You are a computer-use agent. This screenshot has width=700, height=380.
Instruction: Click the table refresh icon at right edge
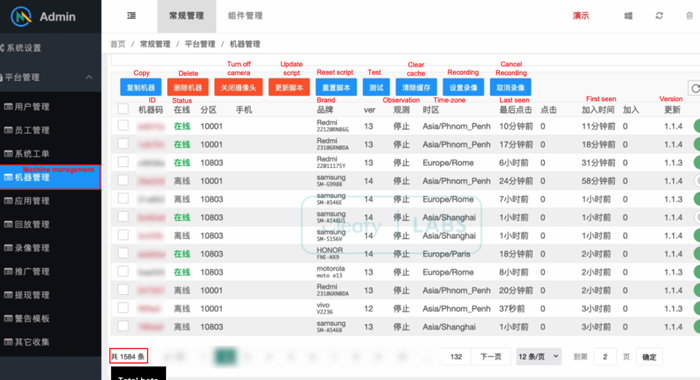pos(694,88)
